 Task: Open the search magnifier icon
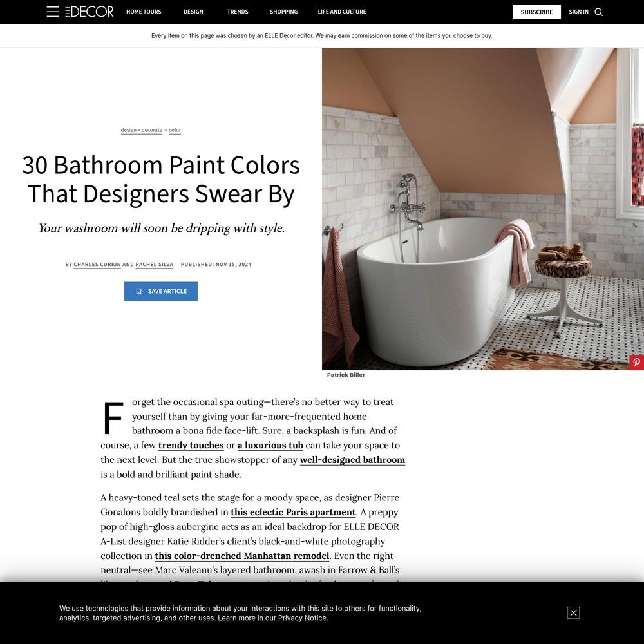[598, 12]
